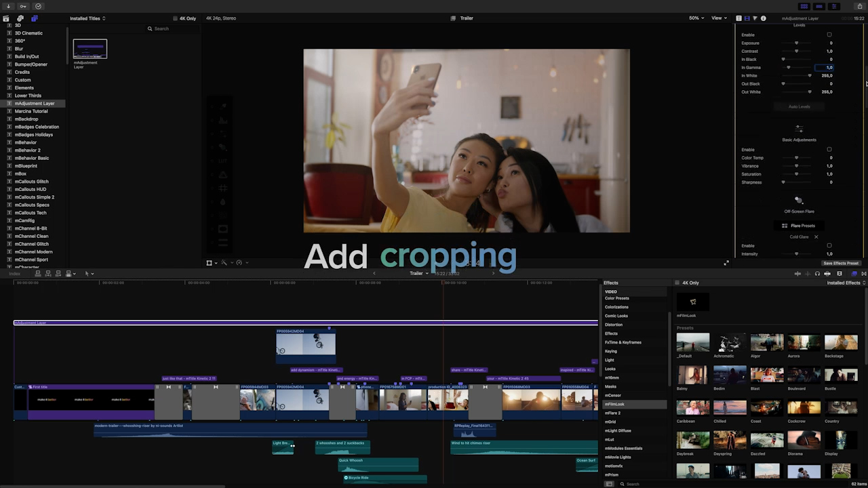Image resolution: width=868 pixels, height=488 pixels.
Task: Open the transitions browser icon at far right
Action: pyautogui.click(x=863, y=274)
